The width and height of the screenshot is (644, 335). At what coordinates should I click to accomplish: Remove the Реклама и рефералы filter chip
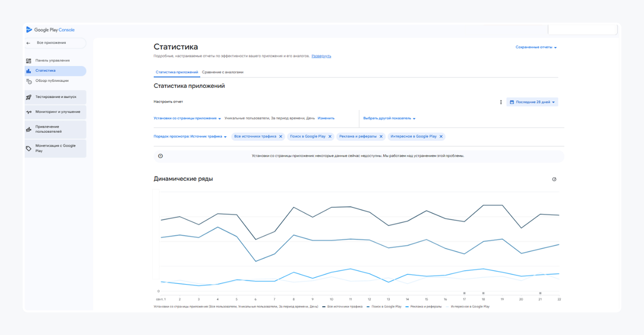point(381,136)
